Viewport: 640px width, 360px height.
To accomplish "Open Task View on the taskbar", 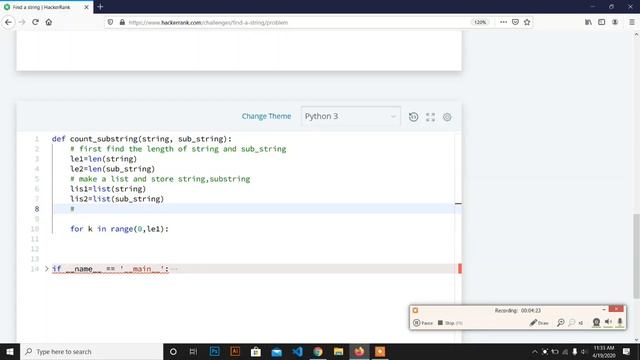I will point(193,351).
